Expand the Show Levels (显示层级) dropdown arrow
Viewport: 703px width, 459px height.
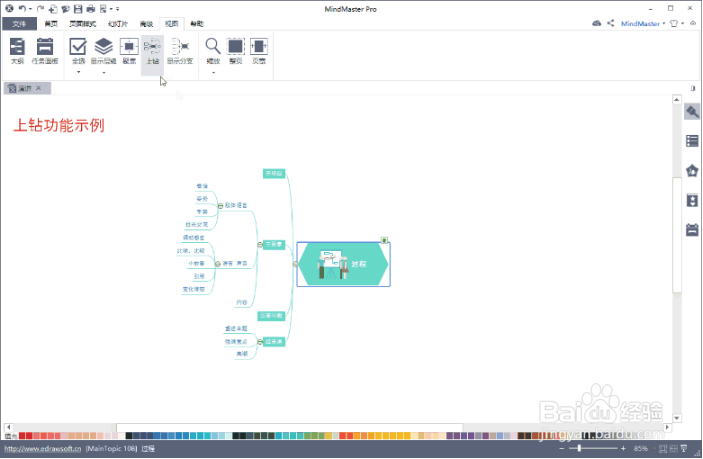104,72
